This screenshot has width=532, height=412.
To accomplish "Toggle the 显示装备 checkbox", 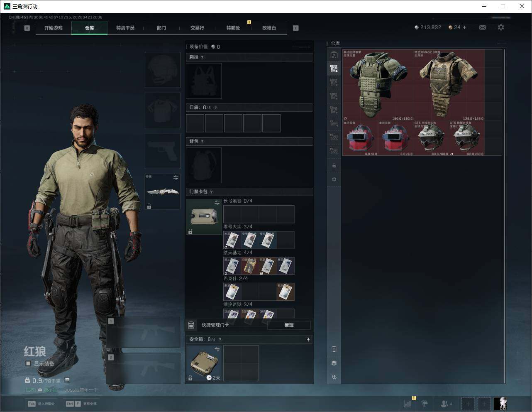I will tap(28, 363).
